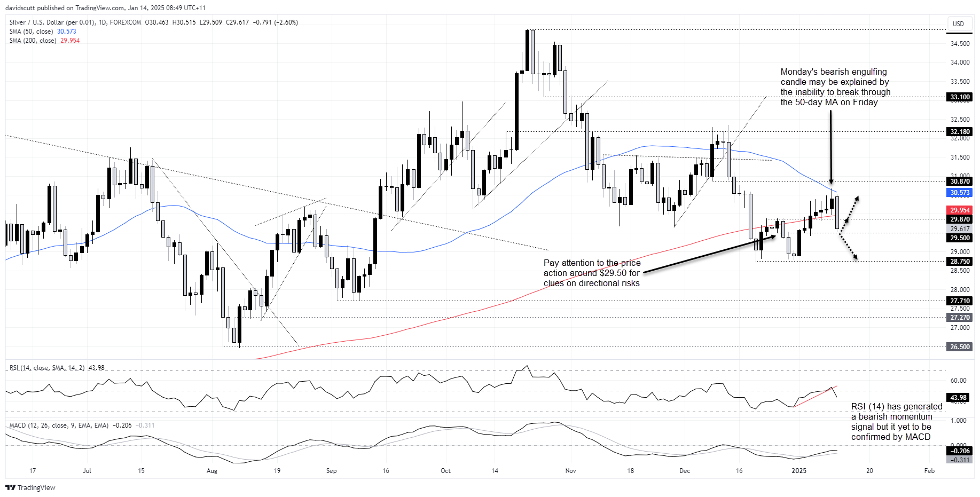Image resolution: width=980 pixels, height=497 pixels.
Task: Click the 60.00 RSI axis tick
Action: (959, 381)
